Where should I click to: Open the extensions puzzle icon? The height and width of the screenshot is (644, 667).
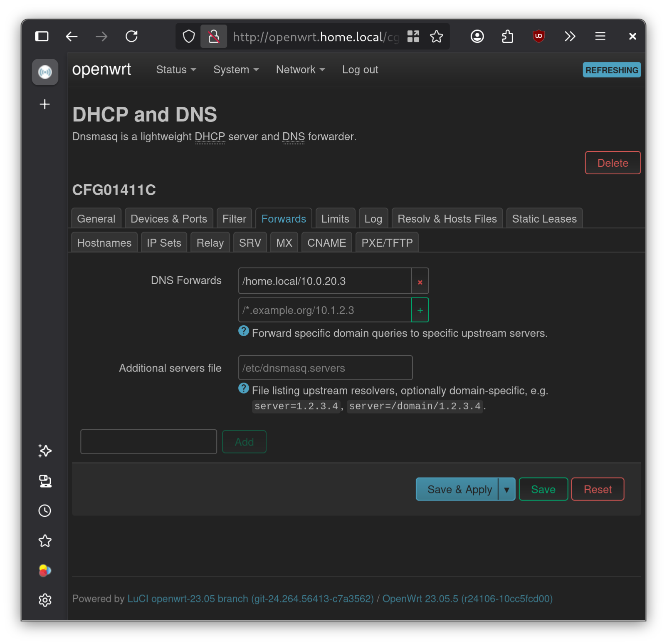point(507,37)
